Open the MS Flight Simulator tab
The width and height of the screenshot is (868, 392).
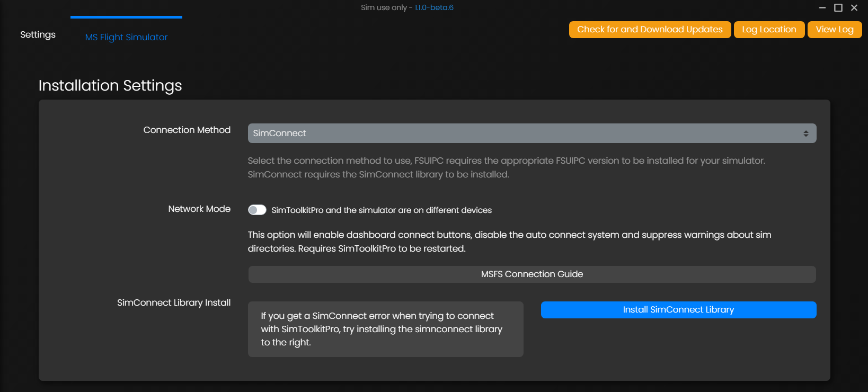point(126,37)
